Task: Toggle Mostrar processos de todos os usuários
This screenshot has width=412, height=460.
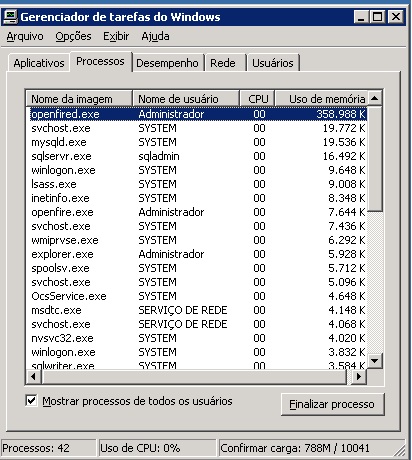Action: click(31, 400)
